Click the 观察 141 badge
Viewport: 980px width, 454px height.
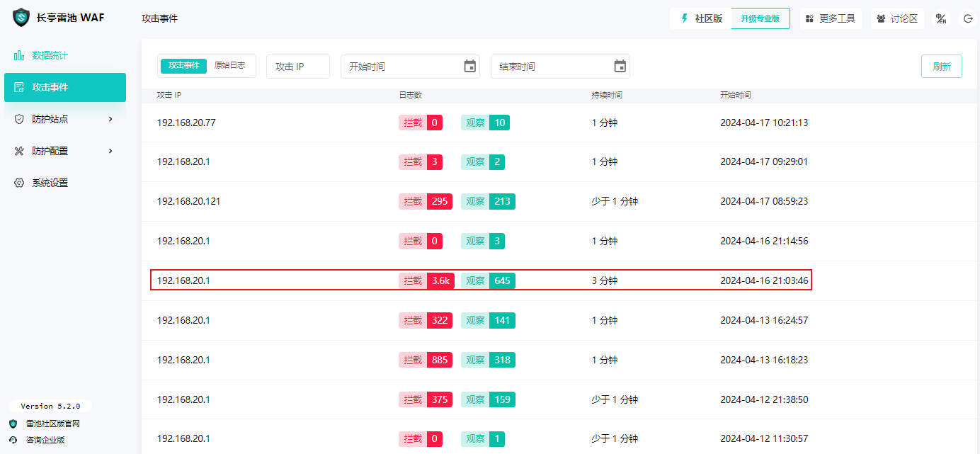(x=488, y=320)
